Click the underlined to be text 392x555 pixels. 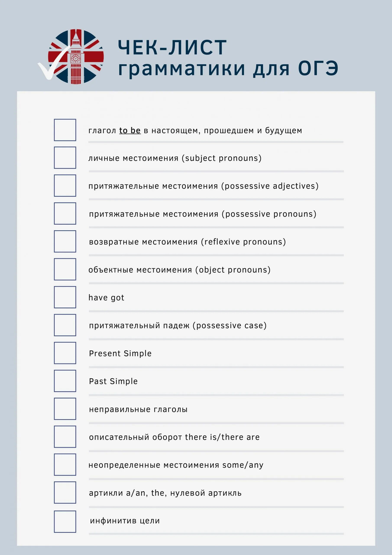pos(130,131)
